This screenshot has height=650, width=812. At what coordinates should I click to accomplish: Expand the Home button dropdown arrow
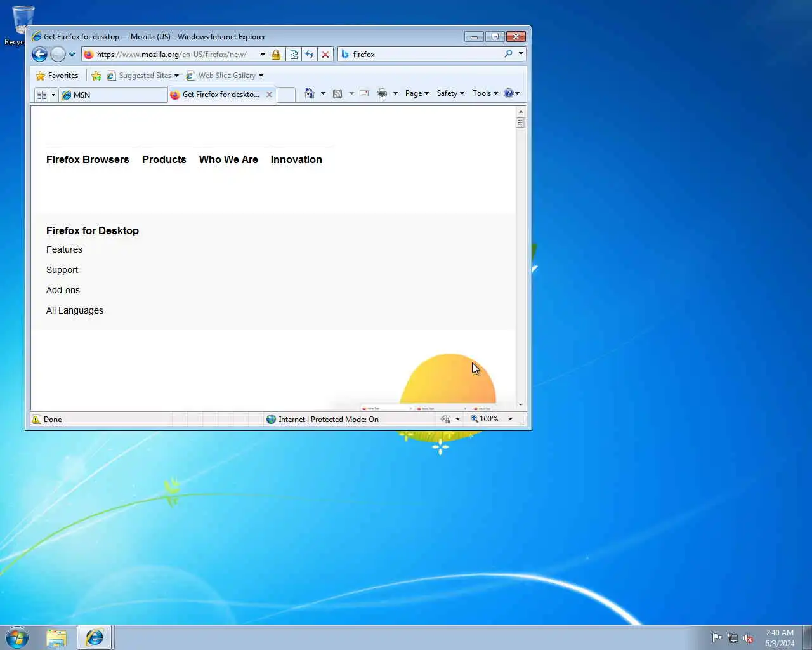323,93
